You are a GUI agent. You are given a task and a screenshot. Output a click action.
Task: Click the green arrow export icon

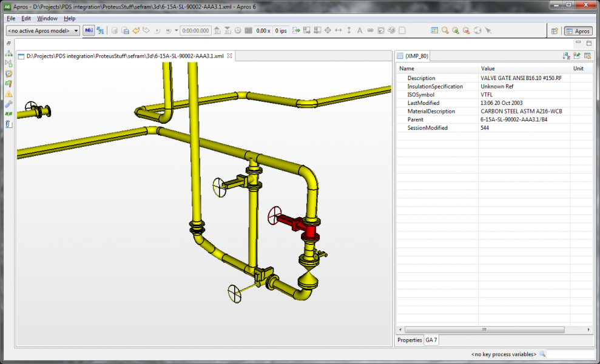pyautogui.click(x=296, y=30)
